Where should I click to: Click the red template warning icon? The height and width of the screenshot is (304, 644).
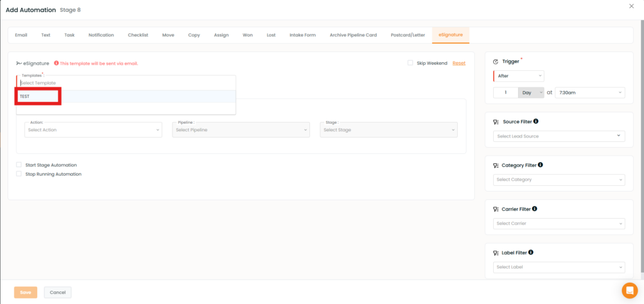(x=57, y=63)
